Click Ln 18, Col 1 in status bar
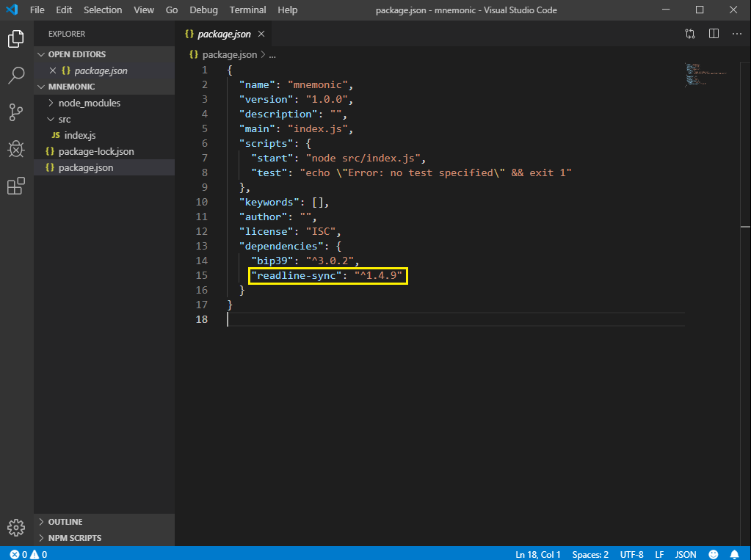The width and height of the screenshot is (751, 560). (x=537, y=554)
